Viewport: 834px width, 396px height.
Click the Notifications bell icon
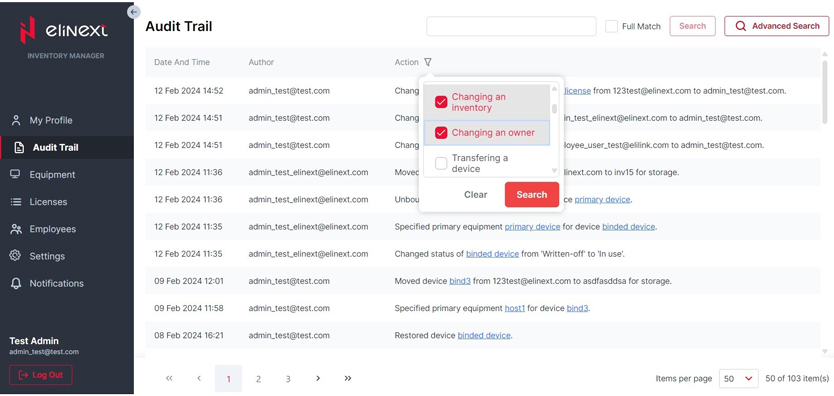pos(16,283)
